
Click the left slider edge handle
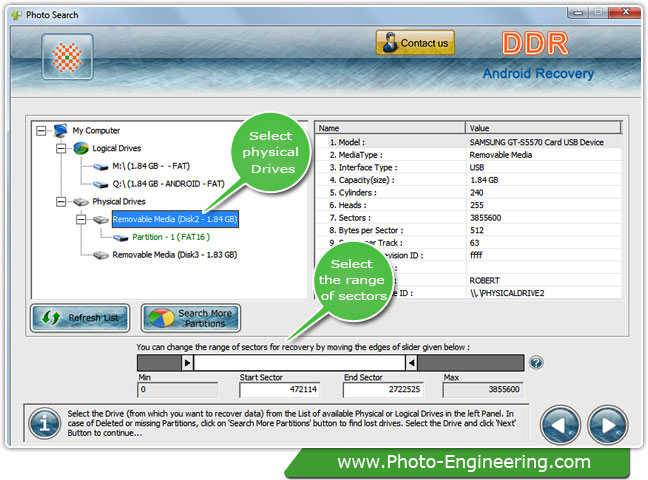pos(187,363)
